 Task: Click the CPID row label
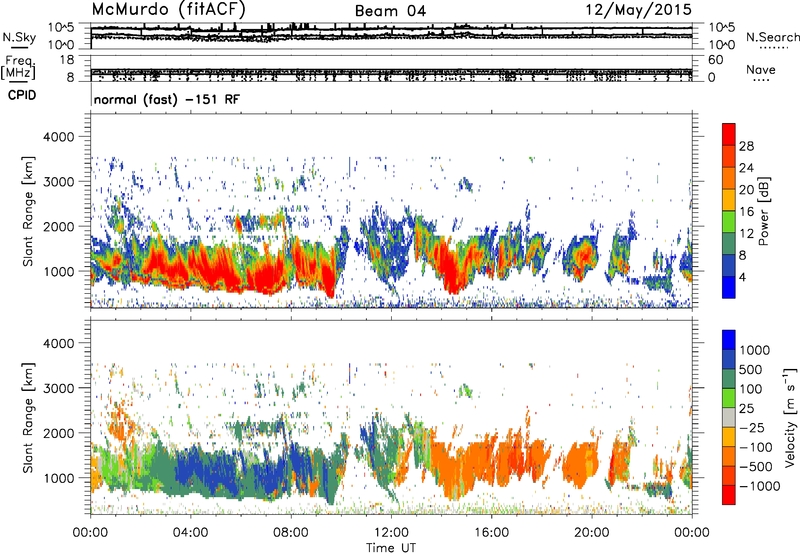(22, 95)
